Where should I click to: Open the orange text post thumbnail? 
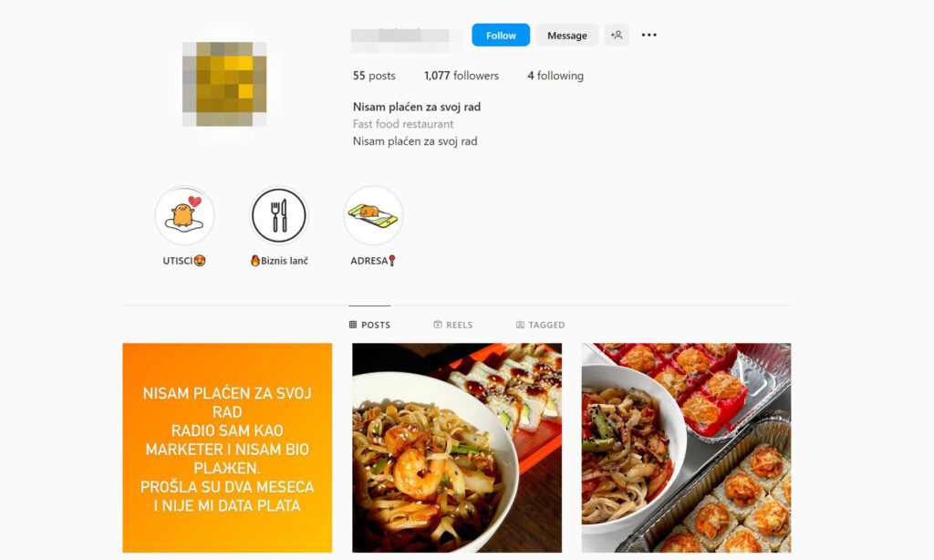[227, 448]
